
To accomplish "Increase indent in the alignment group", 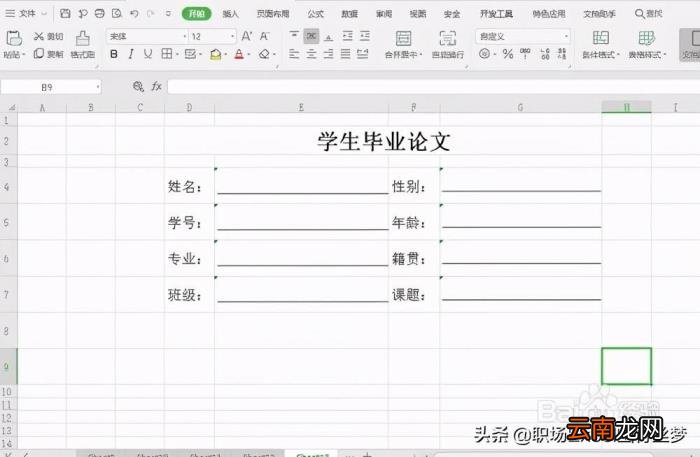I will (x=365, y=36).
